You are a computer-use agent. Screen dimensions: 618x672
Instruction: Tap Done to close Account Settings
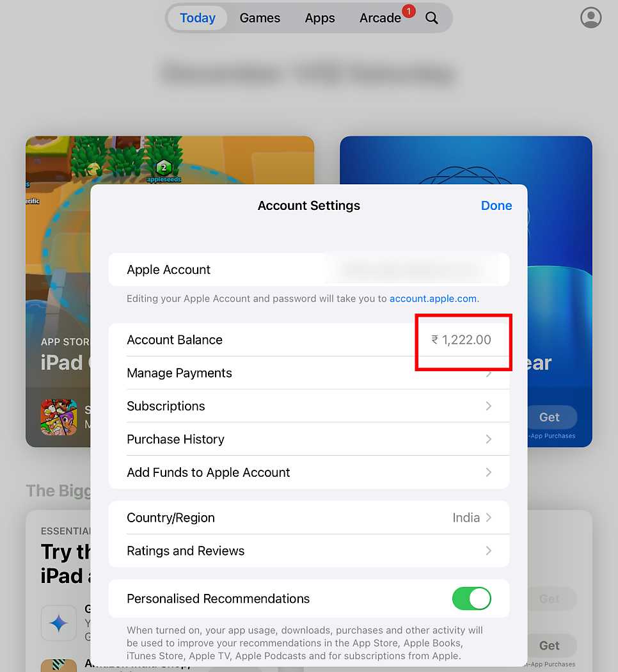click(496, 205)
